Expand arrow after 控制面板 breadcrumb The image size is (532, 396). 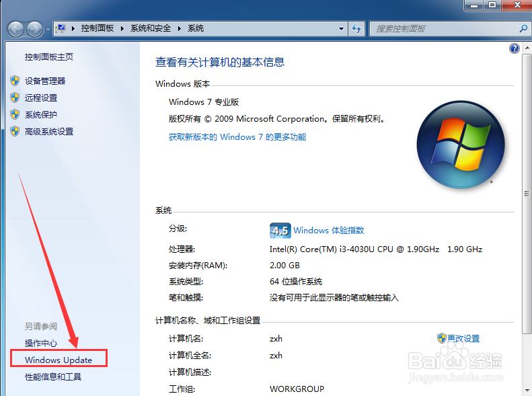coord(122,28)
